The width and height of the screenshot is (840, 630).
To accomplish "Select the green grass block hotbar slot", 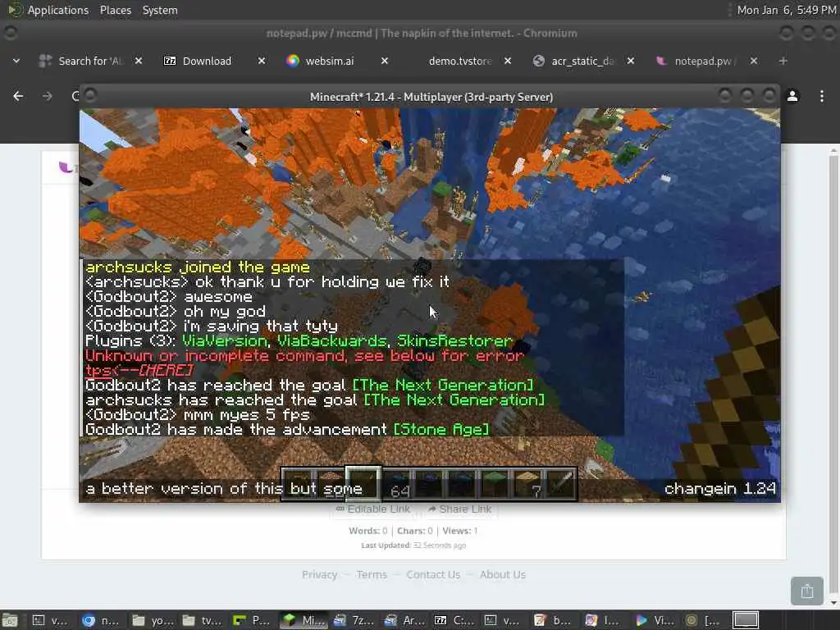I will tap(495, 482).
